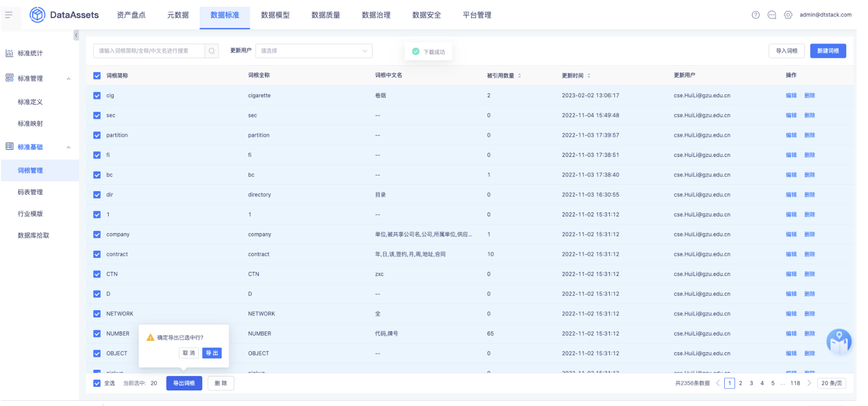Collapse the sidebar with arrow handle
This screenshot has height=406, width=868.
click(x=76, y=35)
